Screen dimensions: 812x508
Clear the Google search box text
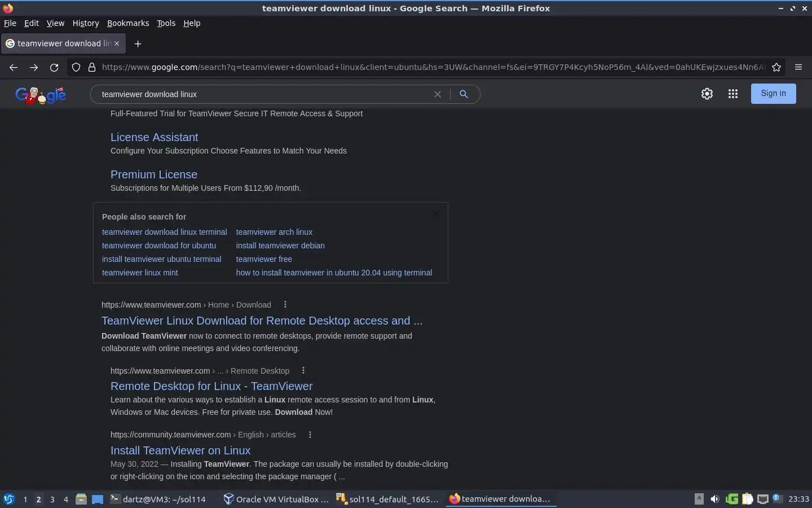pyautogui.click(x=437, y=94)
